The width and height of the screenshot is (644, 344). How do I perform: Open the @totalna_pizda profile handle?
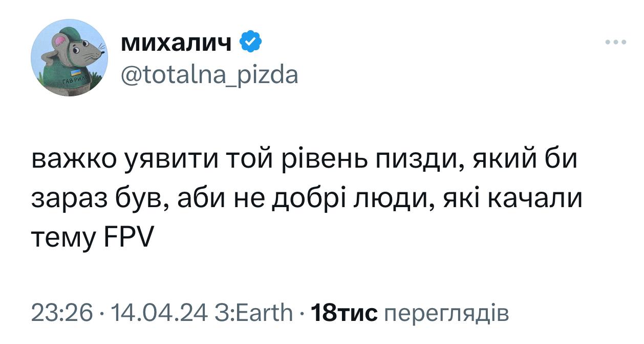[209, 75]
